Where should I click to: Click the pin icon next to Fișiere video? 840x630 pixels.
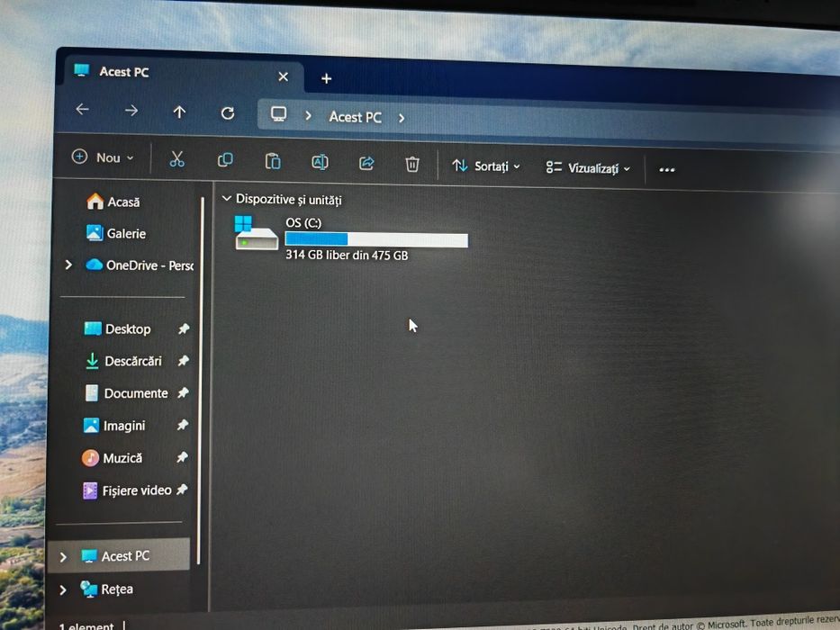point(182,489)
